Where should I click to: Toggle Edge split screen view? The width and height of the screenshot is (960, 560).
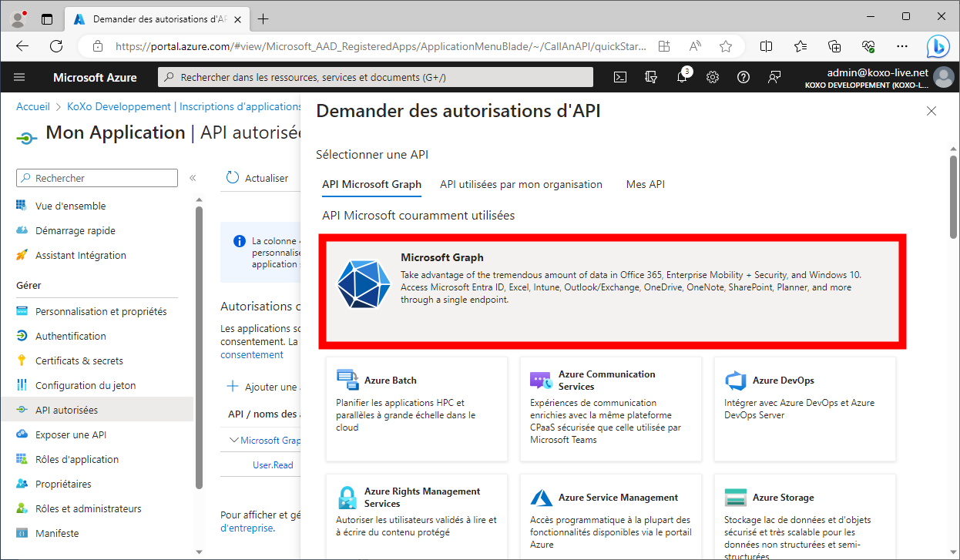[767, 46]
